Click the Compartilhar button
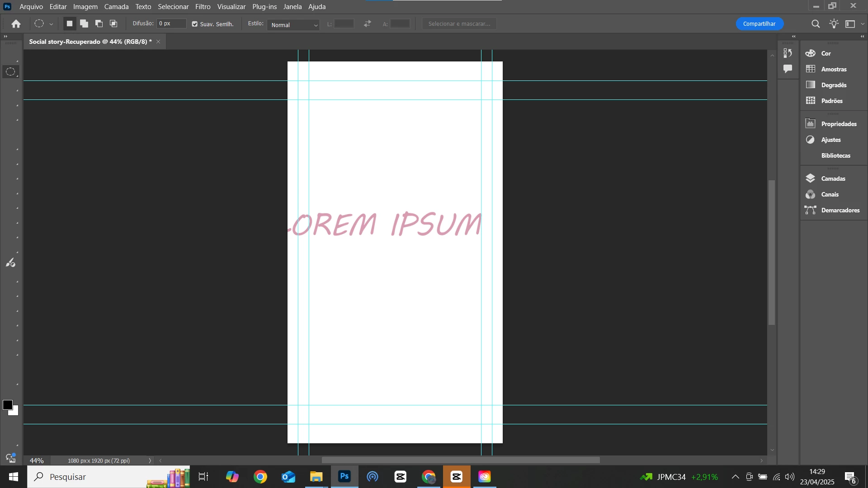Screen dimensions: 868x488 pos(759,24)
